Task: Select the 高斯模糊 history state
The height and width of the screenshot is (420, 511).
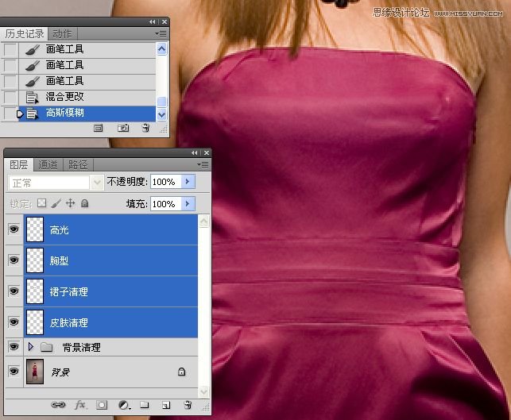Action: tap(87, 114)
